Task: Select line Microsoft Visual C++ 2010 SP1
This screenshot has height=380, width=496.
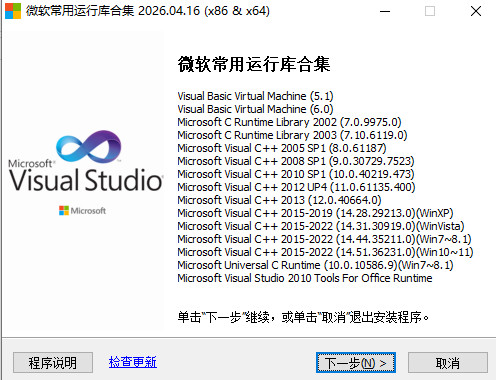Action: 296,174
